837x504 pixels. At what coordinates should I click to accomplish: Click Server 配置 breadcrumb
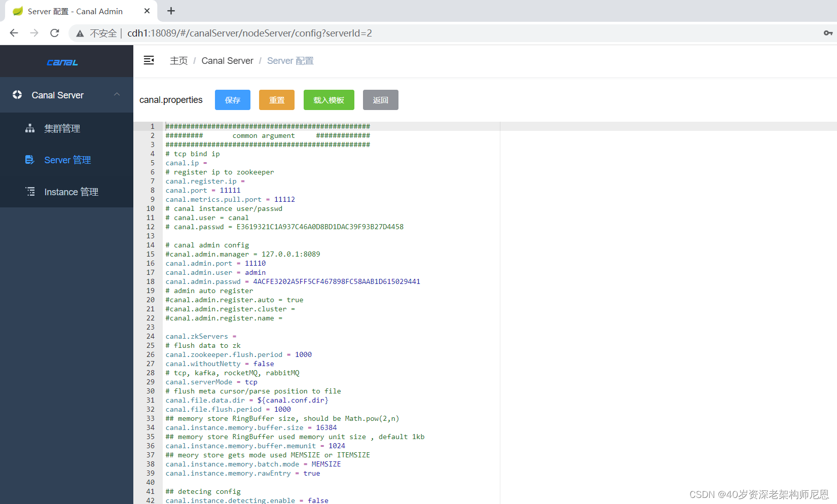290,61
